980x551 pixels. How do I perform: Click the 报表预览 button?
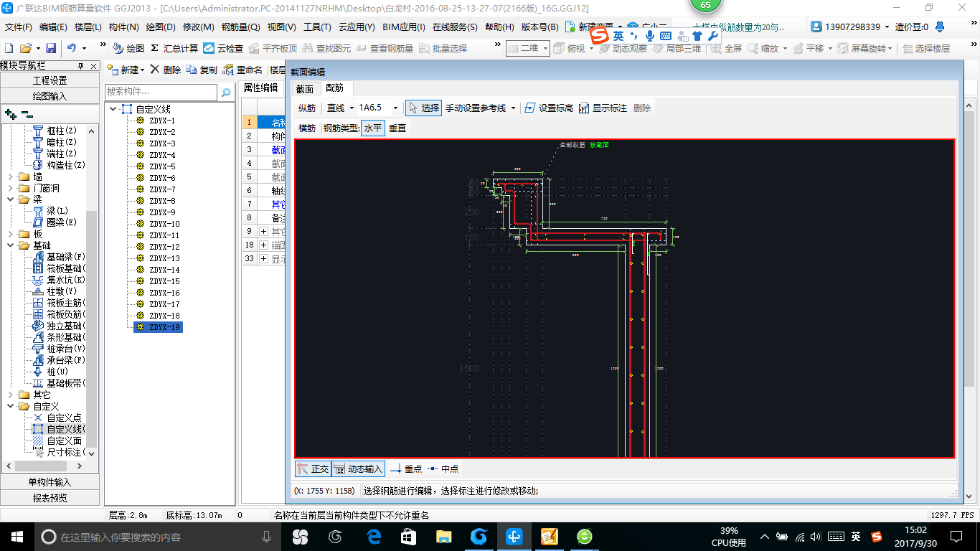pyautogui.click(x=50, y=498)
